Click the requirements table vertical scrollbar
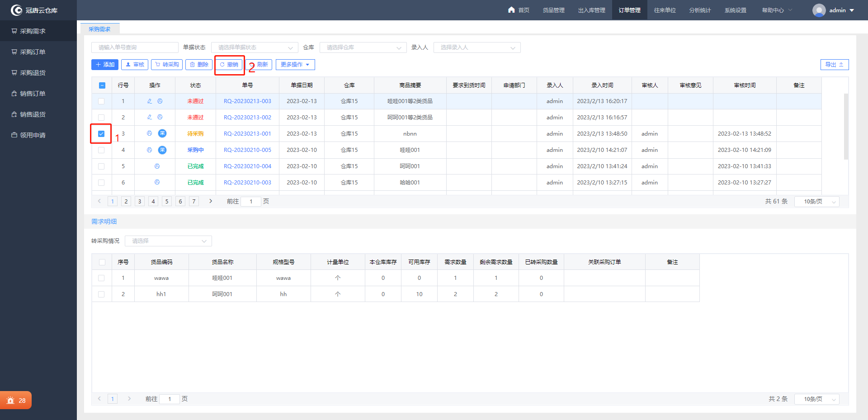Image resolution: width=868 pixels, height=420 pixels. [x=846, y=127]
